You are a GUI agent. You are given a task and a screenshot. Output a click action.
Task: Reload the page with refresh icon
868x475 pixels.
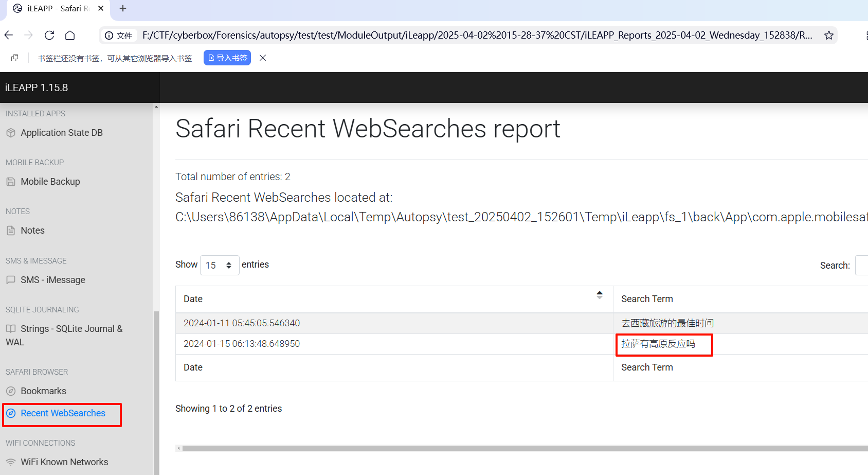click(x=49, y=35)
